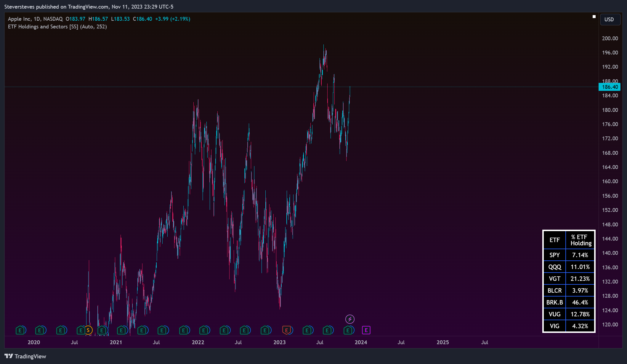627x364 pixels.
Task: Click the QQQ cell in ETF table
Action: (555, 267)
